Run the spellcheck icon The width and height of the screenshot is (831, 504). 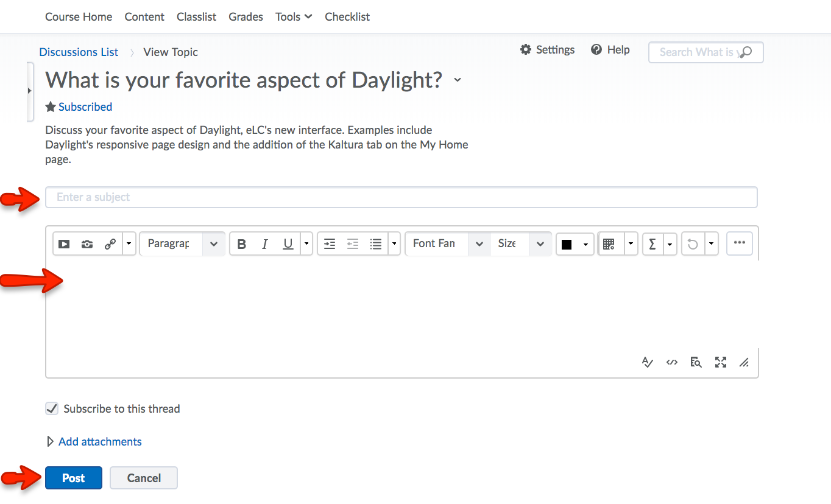pyautogui.click(x=648, y=362)
